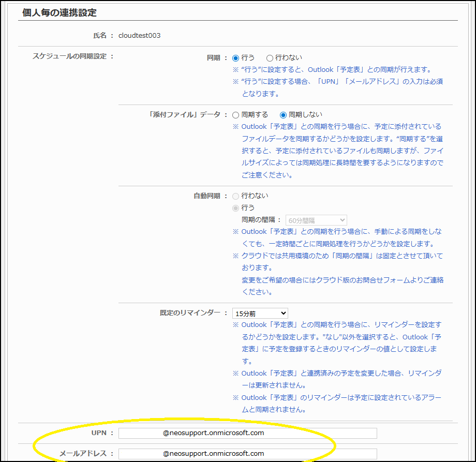Select 行う radio under 自動同期
476x462 pixels.
[236, 208]
